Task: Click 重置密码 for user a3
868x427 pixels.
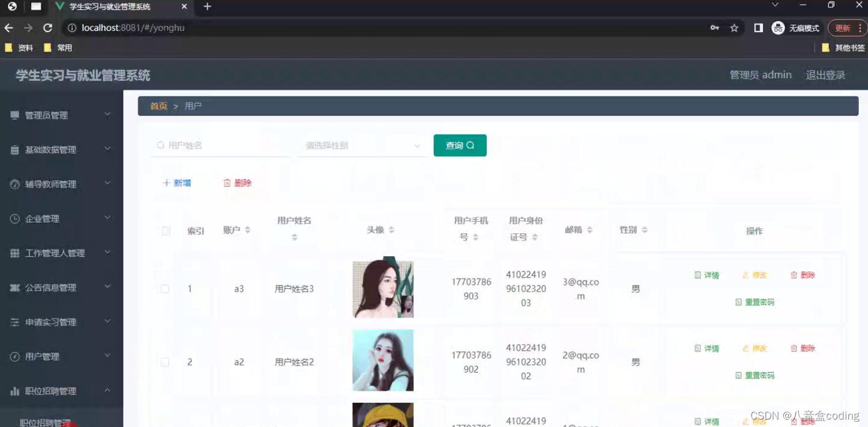Action: click(x=755, y=302)
